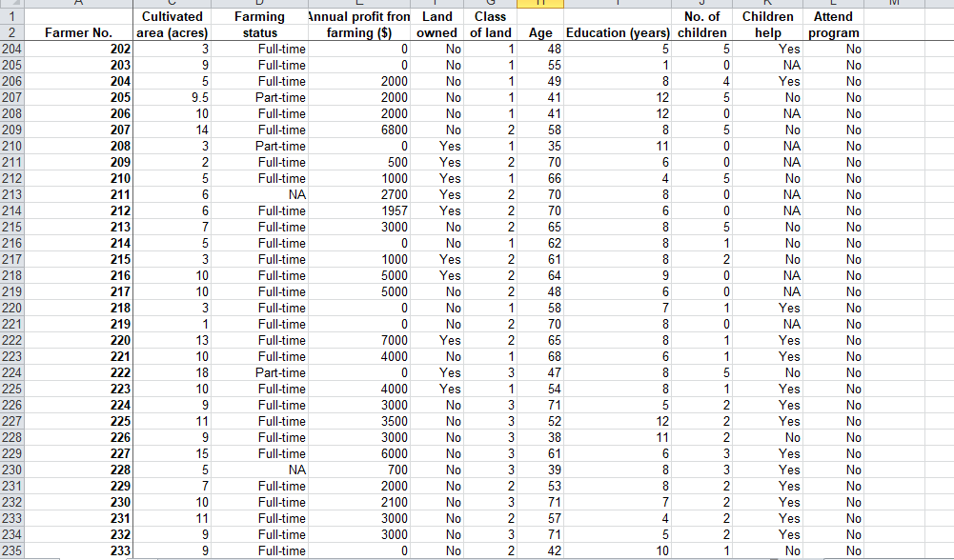Select cultivated area 14 for farmer 207
This screenshot has height=560, width=954.
pyautogui.click(x=172, y=130)
